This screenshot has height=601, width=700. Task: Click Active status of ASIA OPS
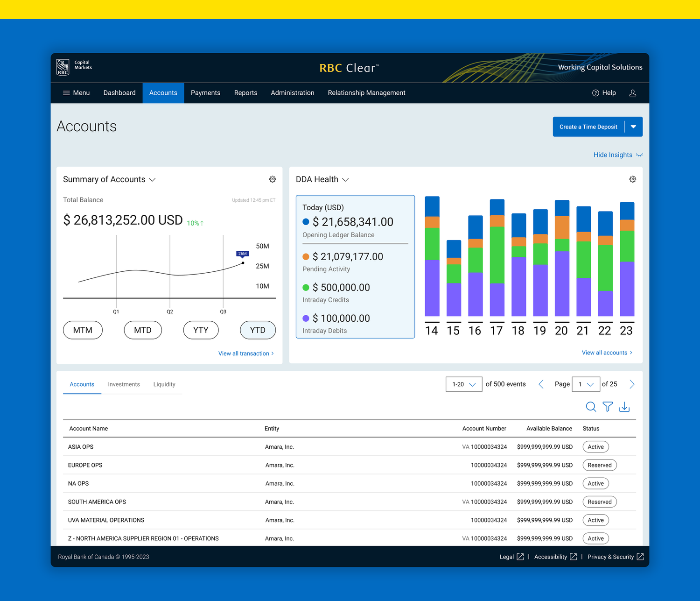(596, 447)
